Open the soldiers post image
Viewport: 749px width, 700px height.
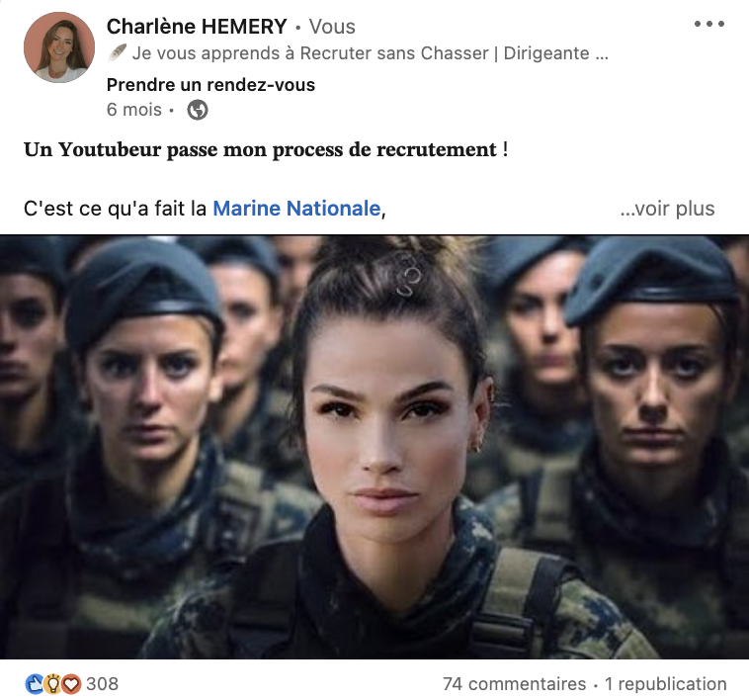point(374,447)
